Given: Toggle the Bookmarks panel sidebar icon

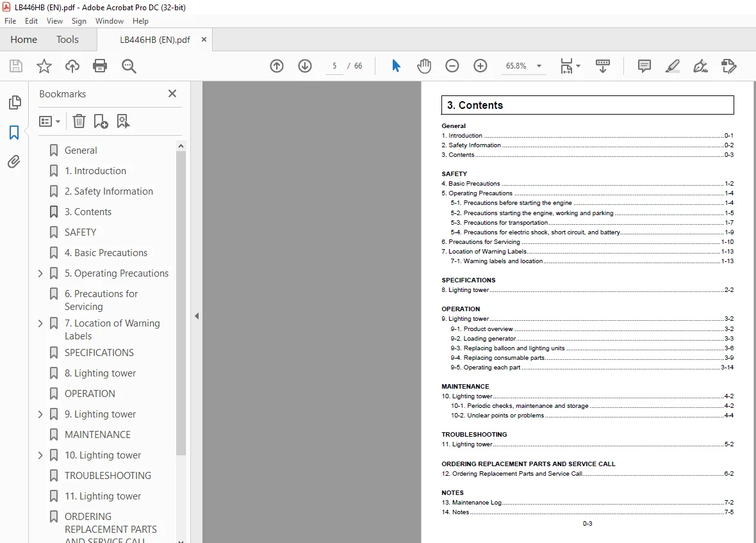Looking at the screenshot, I should click(x=14, y=132).
